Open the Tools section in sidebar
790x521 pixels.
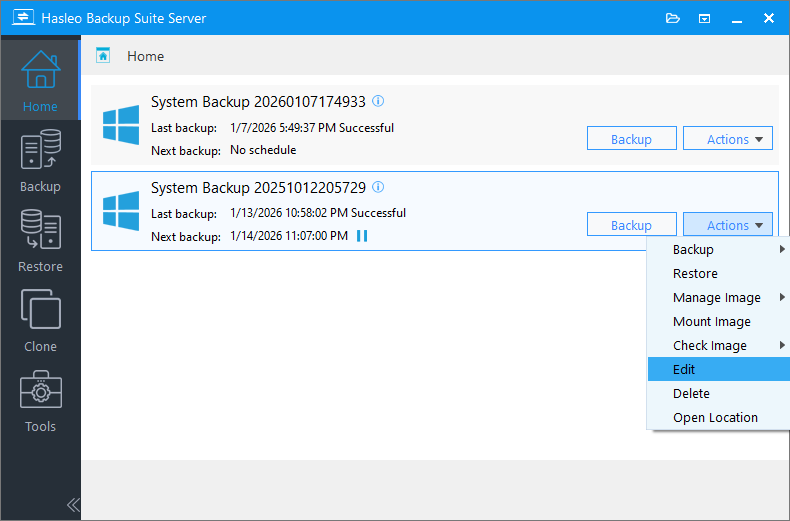pos(40,401)
